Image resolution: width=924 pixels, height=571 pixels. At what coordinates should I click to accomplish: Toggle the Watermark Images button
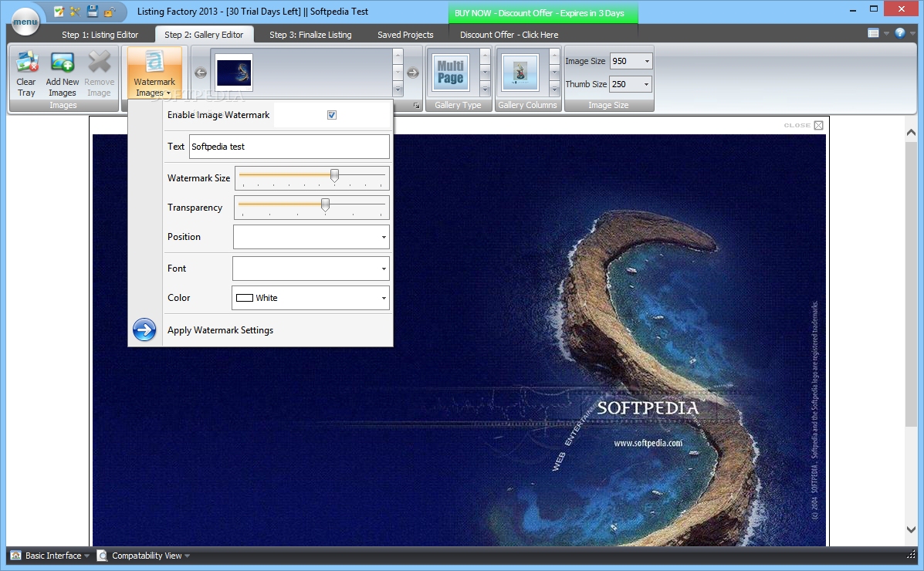(x=154, y=73)
